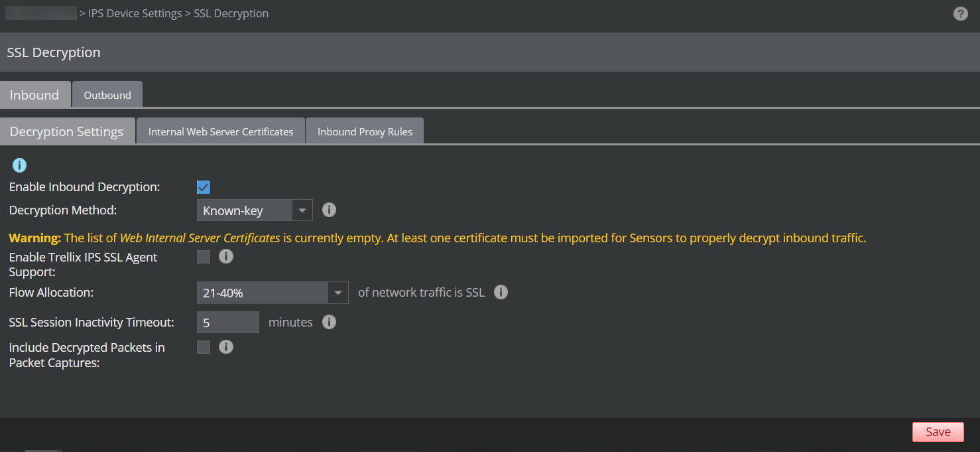
Task: Open the help question mark icon
Action: pos(960,13)
